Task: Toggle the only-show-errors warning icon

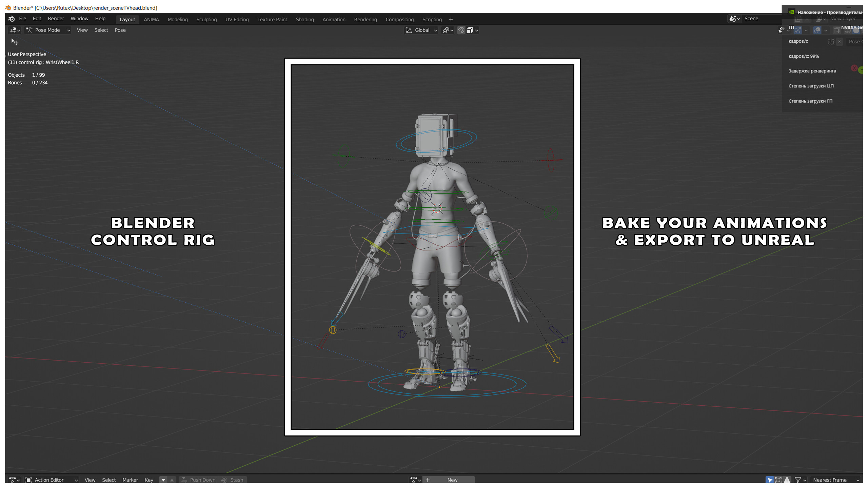Action: 787,480
